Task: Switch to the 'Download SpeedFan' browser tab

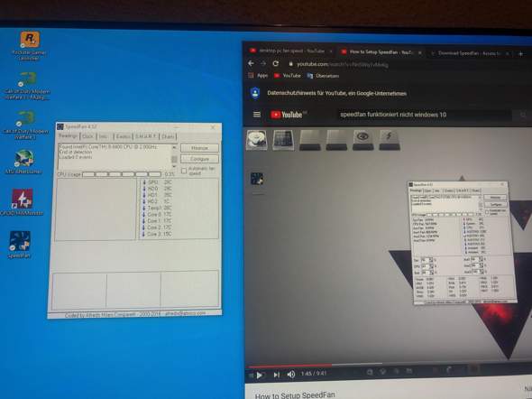Action: (x=469, y=53)
